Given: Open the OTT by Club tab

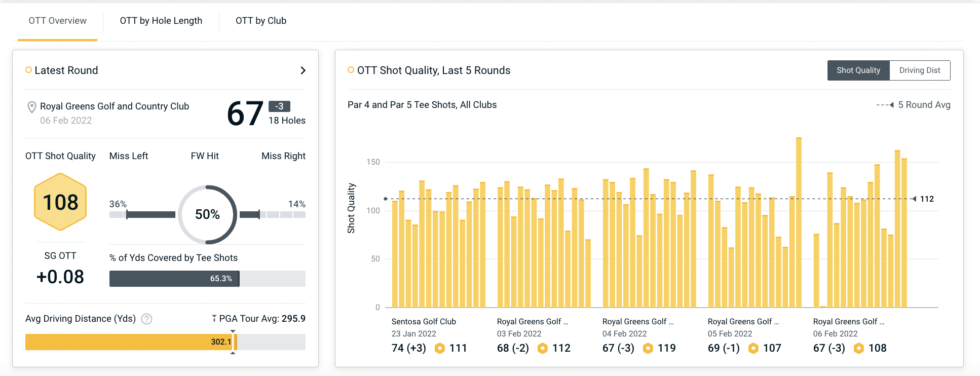Looking at the screenshot, I should click(260, 21).
